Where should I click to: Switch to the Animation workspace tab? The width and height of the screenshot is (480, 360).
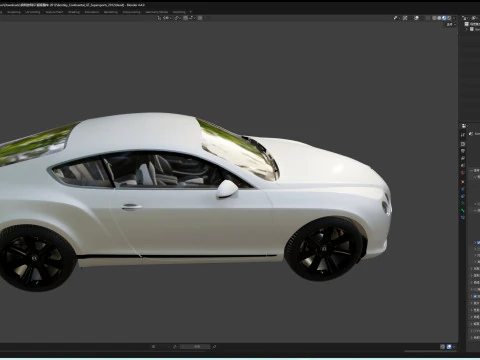tap(92, 12)
